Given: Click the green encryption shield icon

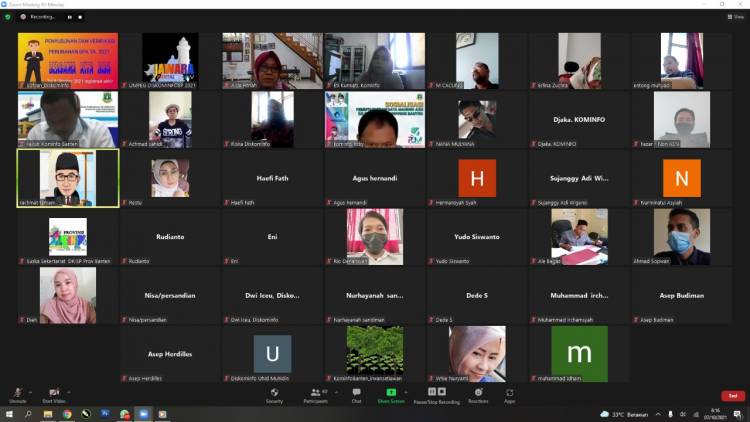Looking at the screenshot, I should (x=8, y=17).
